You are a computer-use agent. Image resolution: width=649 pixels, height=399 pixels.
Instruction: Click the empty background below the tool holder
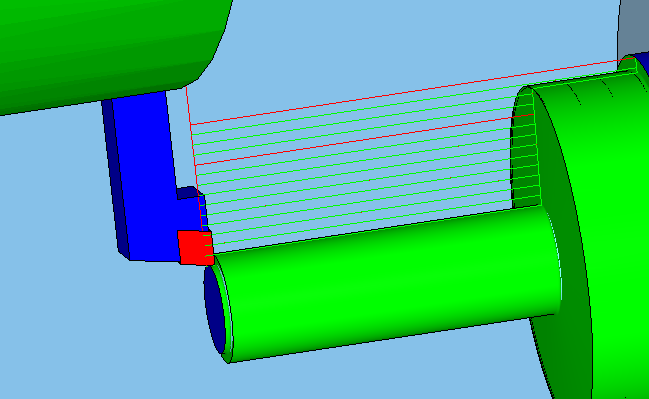coord(103,331)
